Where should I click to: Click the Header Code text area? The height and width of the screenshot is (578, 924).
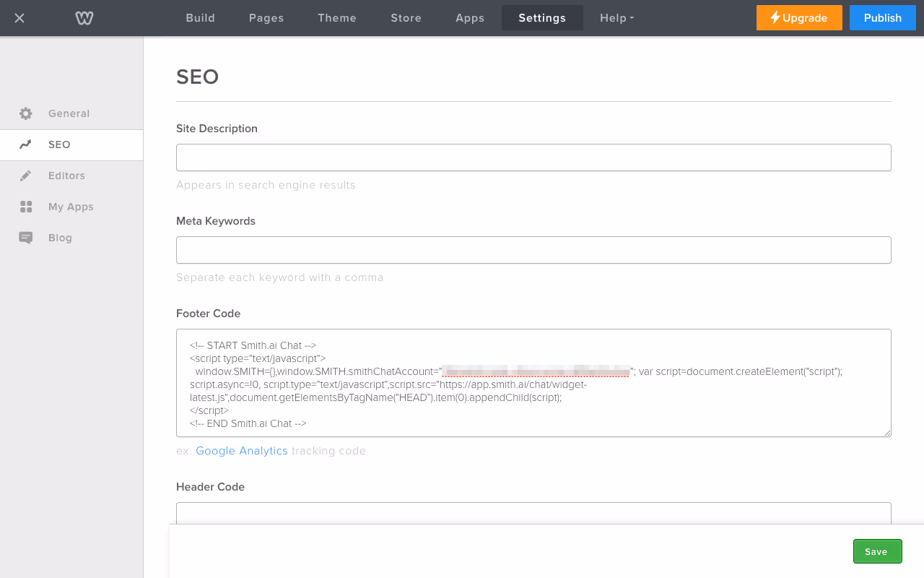click(533, 513)
